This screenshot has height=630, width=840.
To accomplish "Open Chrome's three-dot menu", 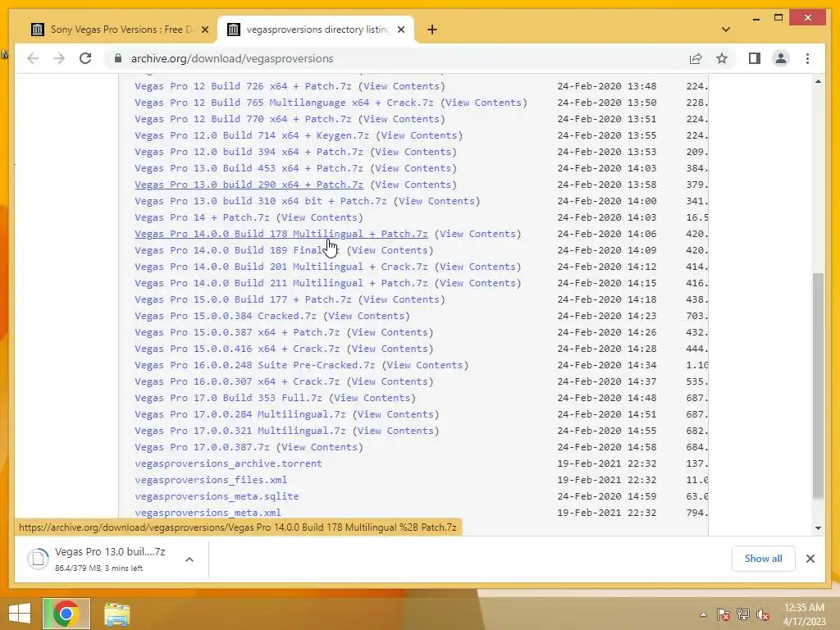I will coord(807,58).
